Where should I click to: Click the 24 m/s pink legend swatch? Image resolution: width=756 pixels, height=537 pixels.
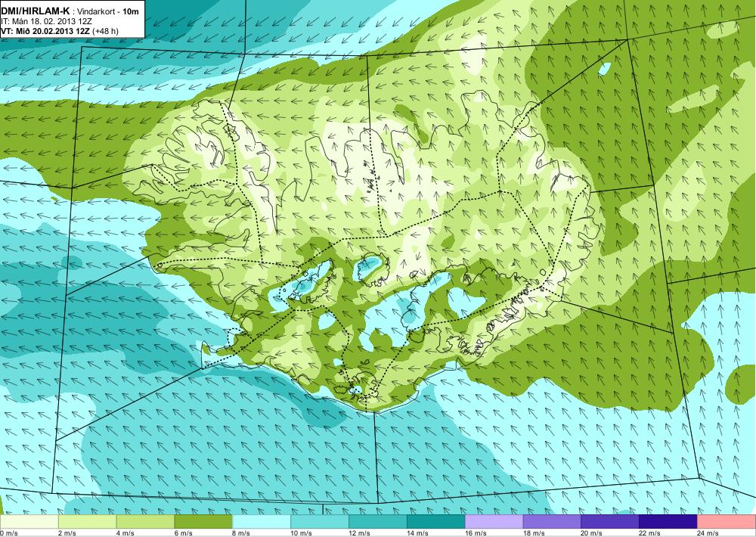coord(727,522)
